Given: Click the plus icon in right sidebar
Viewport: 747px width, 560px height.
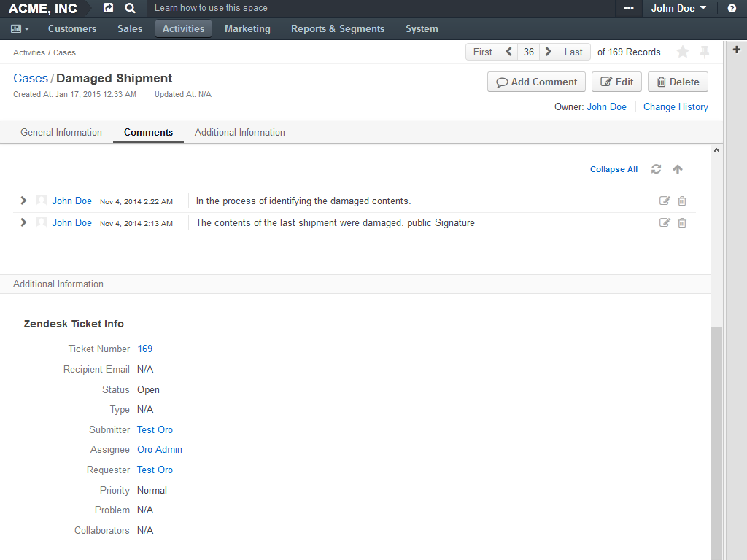Looking at the screenshot, I should [x=736, y=50].
